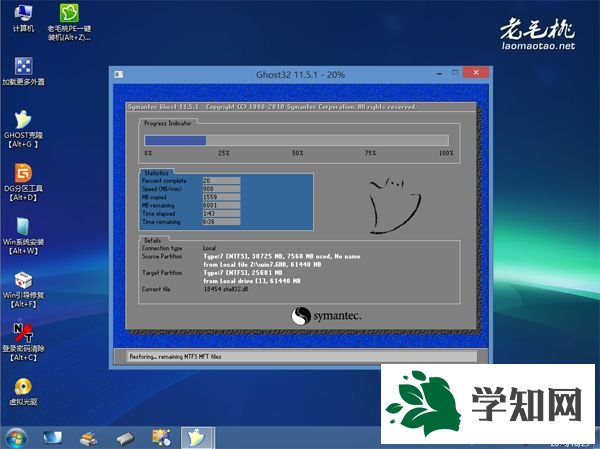This screenshot has height=449, width=600.
Task: Click the Time elapsed value field
Action: 221,214
